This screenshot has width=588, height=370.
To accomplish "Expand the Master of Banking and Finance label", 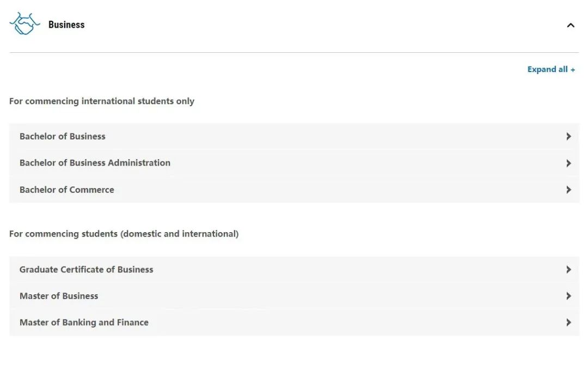I will click(x=84, y=323).
